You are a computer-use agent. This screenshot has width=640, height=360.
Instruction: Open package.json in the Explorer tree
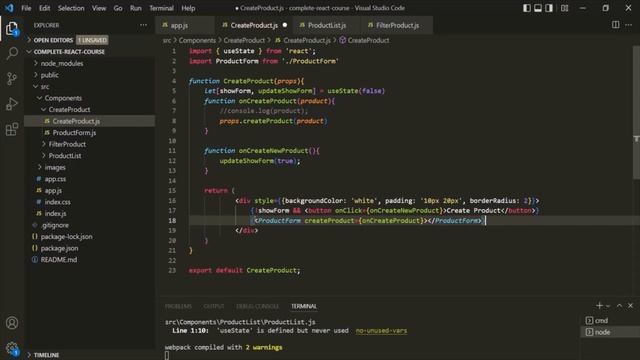point(90,248)
